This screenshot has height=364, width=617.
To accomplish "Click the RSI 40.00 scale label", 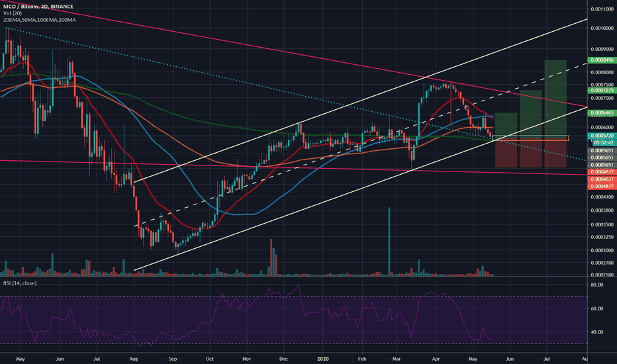I will (x=597, y=332).
